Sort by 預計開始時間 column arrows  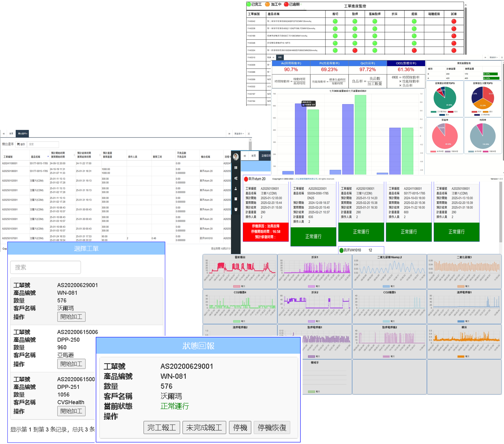[74, 155]
